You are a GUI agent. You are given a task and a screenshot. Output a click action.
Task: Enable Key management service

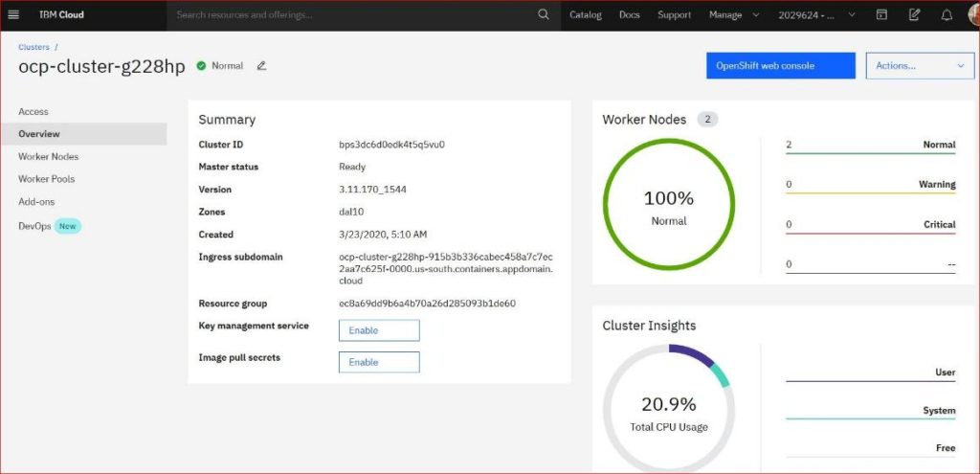pyautogui.click(x=379, y=330)
